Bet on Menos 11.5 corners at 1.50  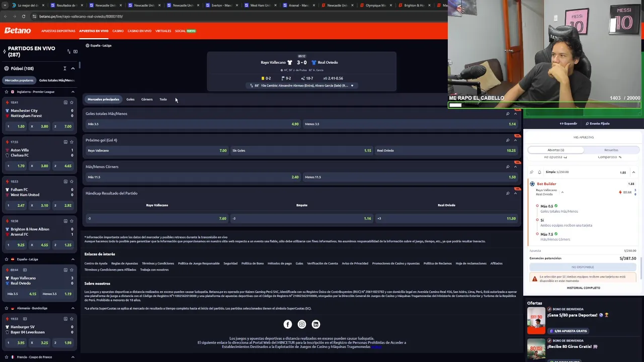coord(410,177)
